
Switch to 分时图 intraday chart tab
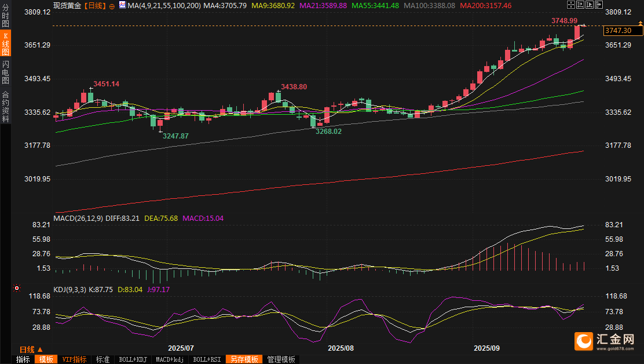[5, 15]
